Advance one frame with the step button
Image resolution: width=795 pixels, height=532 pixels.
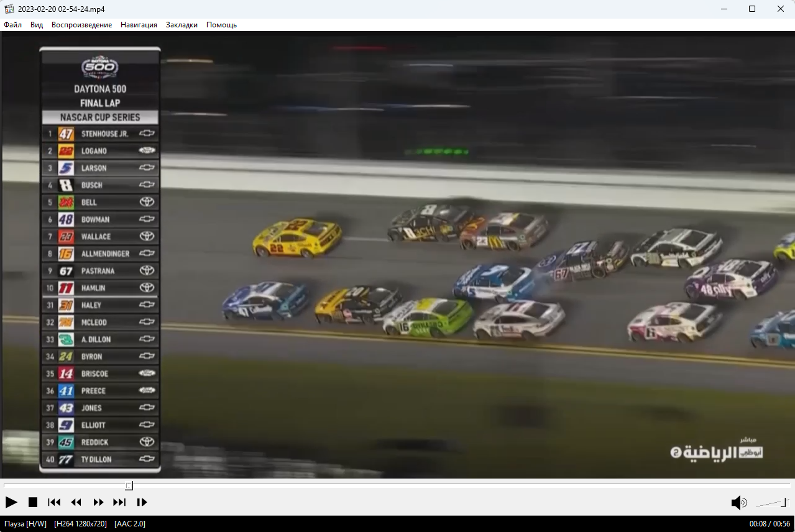[142, 502]
